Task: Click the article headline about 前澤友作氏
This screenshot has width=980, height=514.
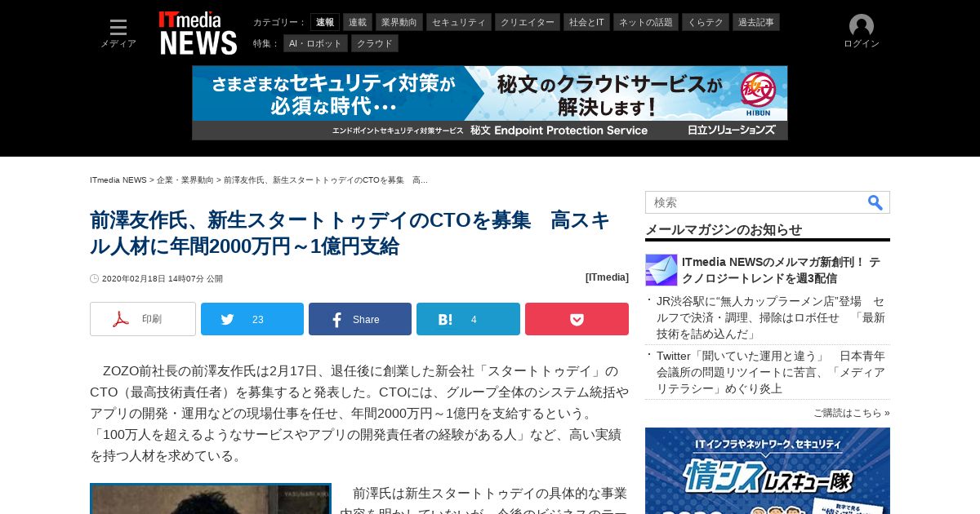Action: point(350,233)
